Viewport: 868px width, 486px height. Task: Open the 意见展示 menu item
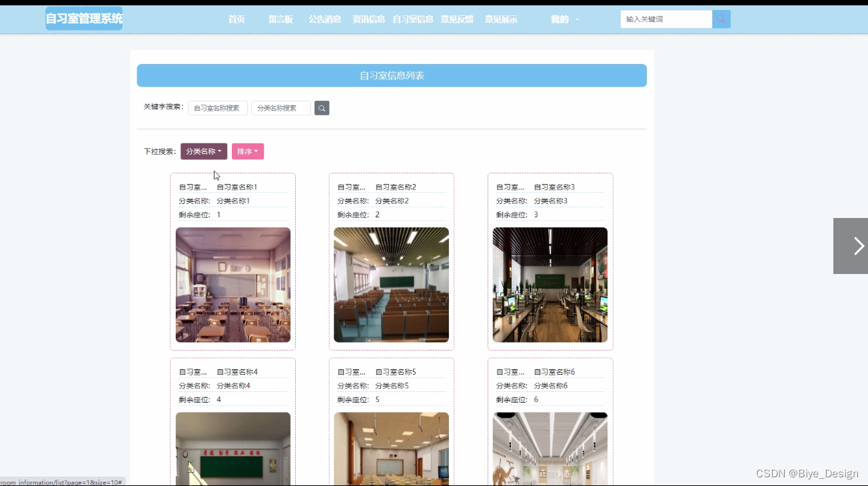501,19
